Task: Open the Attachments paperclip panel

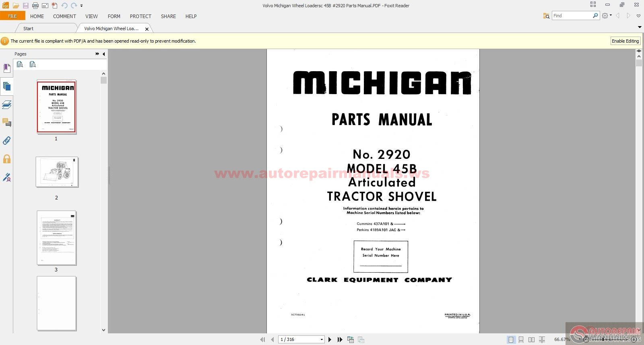Action: [x=6, y=141]
